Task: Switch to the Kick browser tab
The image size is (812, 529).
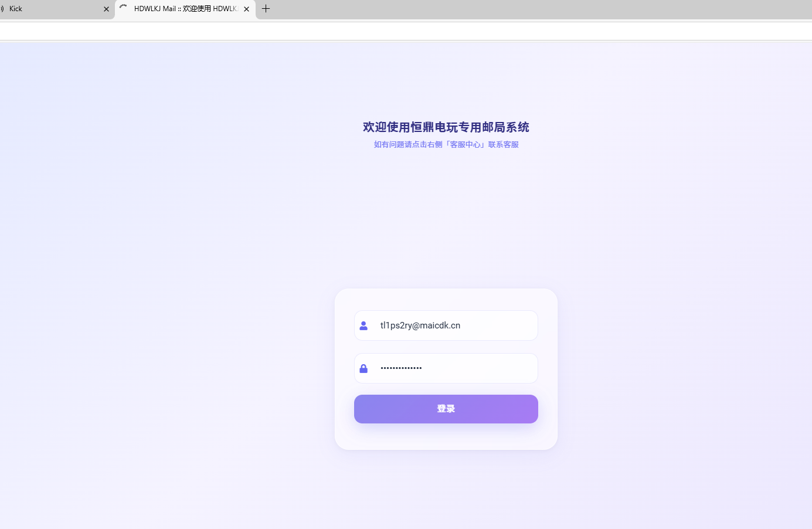Action: point(56,9)
